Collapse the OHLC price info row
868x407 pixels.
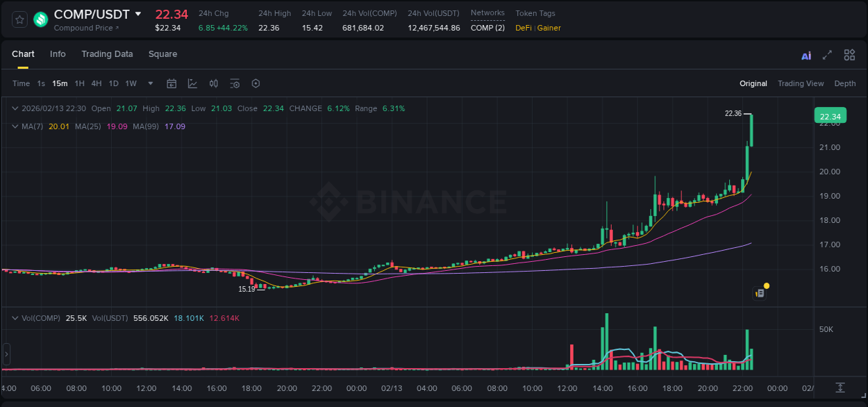coord(15,108)
